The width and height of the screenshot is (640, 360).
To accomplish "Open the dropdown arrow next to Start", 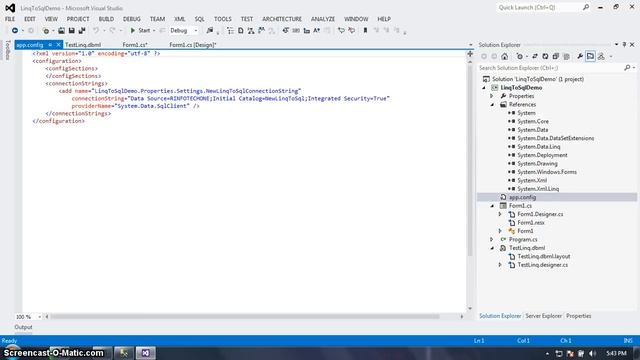I will [154, 31].
